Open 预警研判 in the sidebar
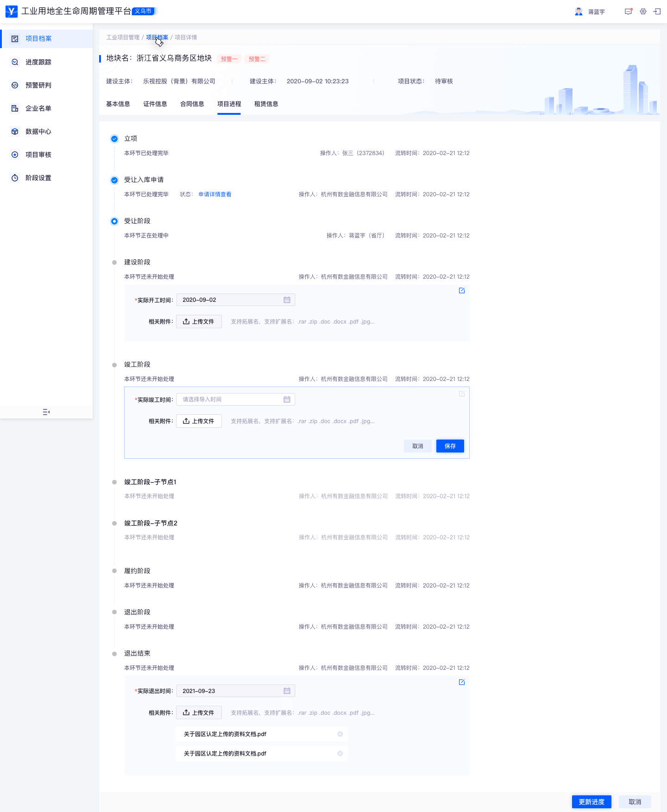 pos(38,85)
